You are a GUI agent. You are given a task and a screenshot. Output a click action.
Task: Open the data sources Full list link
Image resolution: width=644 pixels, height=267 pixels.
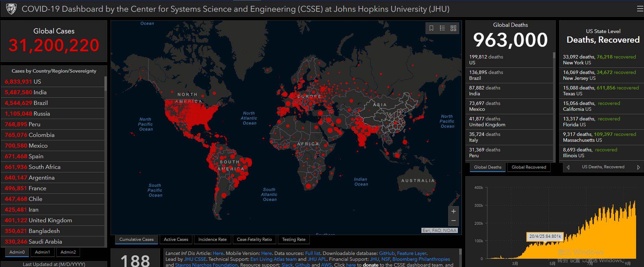313,253
